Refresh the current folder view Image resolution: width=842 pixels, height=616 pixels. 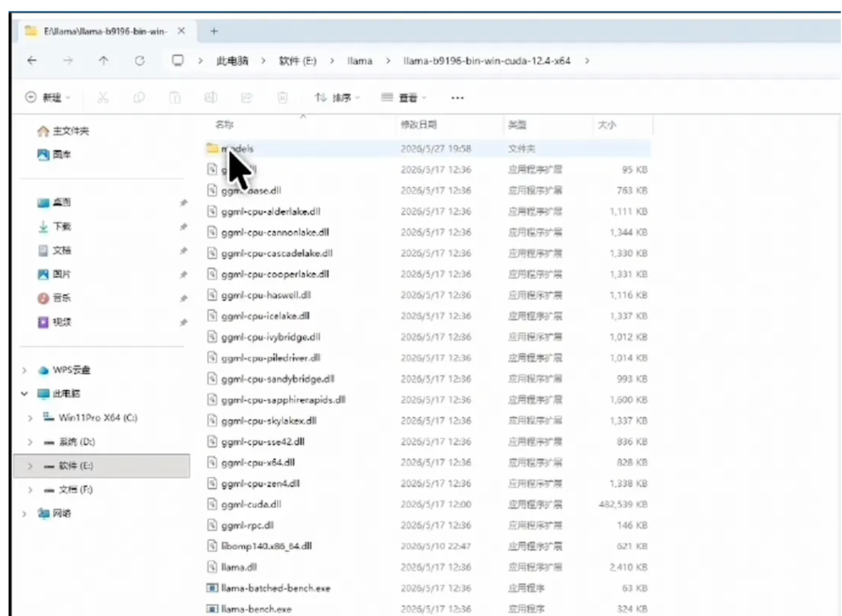140,61
